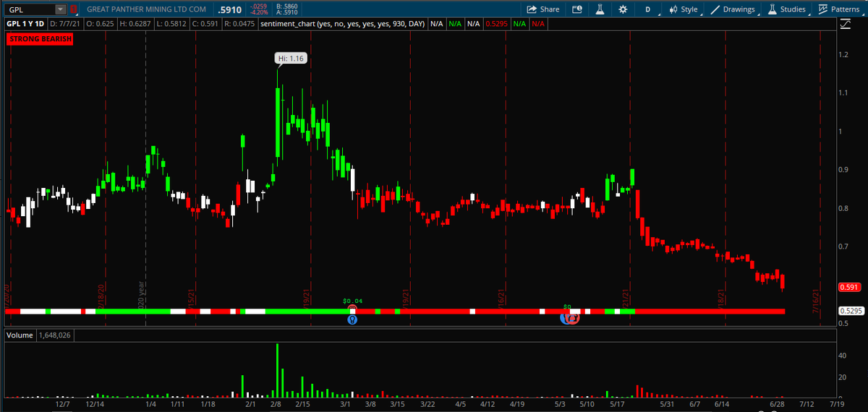Open the Studies dropdown
The height and width of the screenshot is (412, 868).
[787, 9]
